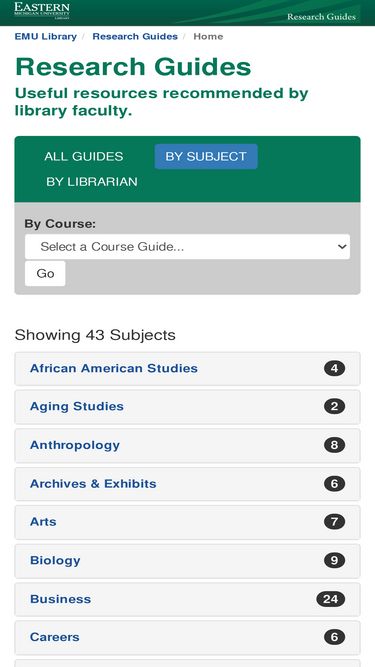Click the 24 count badge for Business

[330, 599]
